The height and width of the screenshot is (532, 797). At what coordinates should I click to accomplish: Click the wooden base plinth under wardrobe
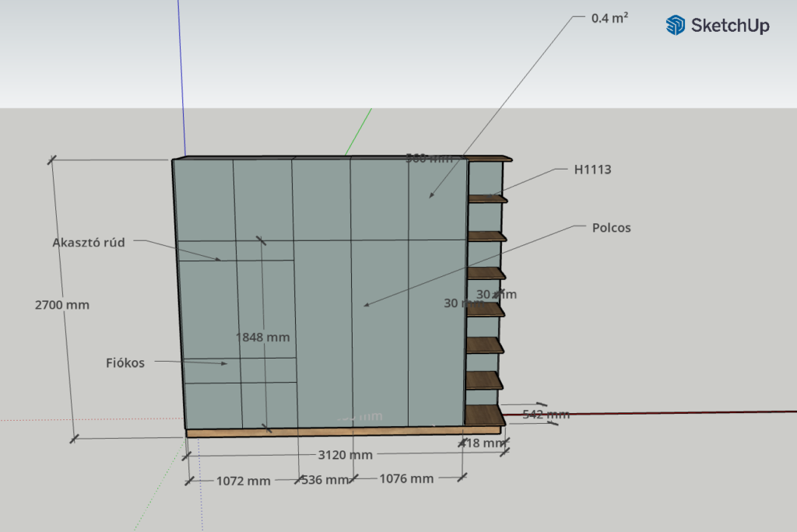pos(327,432)
